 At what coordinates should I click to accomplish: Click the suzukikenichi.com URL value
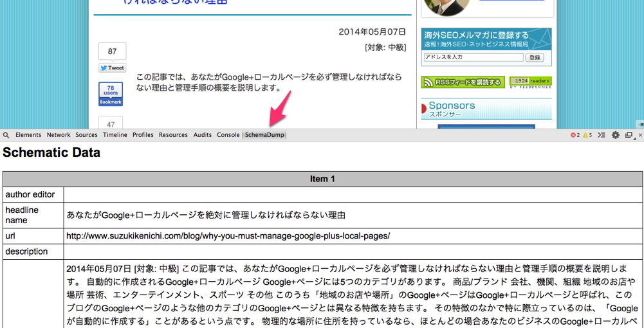[x=228, y=236]
